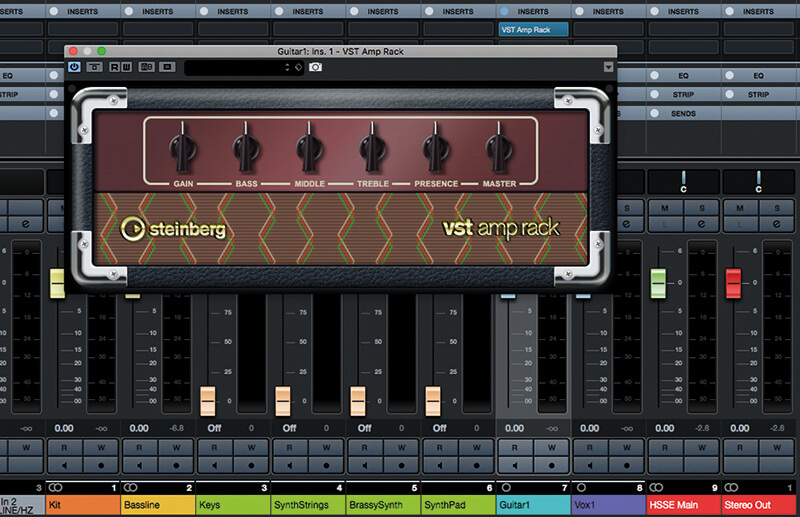800x517 pixels.
Task: Mute the HSSE Main channel
Action: click(665, 208)
